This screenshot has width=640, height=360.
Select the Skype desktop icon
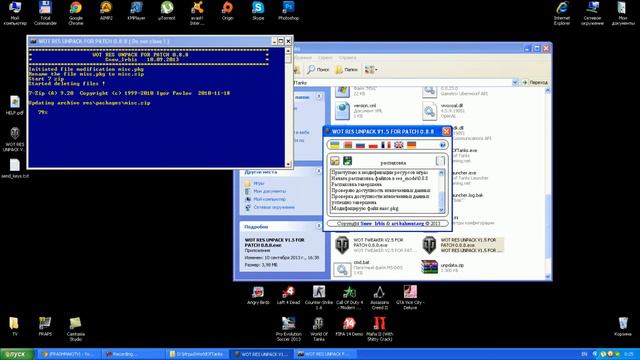pos(258,11)
